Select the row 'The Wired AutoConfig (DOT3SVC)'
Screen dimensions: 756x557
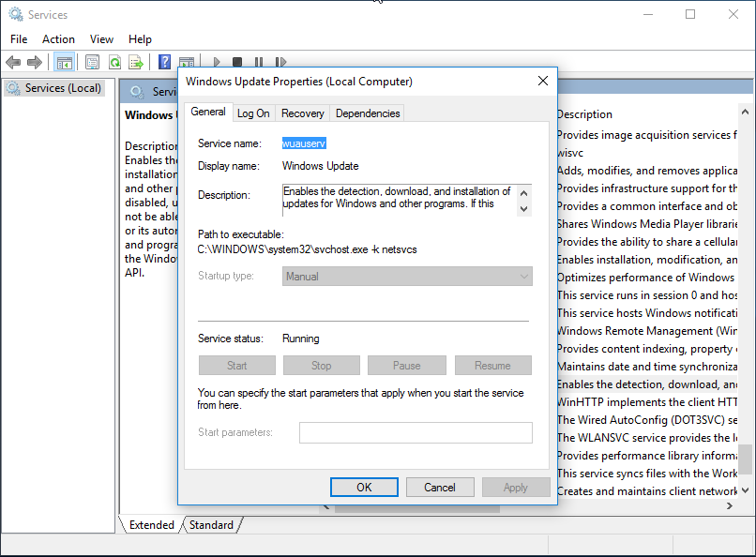pyautogui.click(x=647, y=420)
